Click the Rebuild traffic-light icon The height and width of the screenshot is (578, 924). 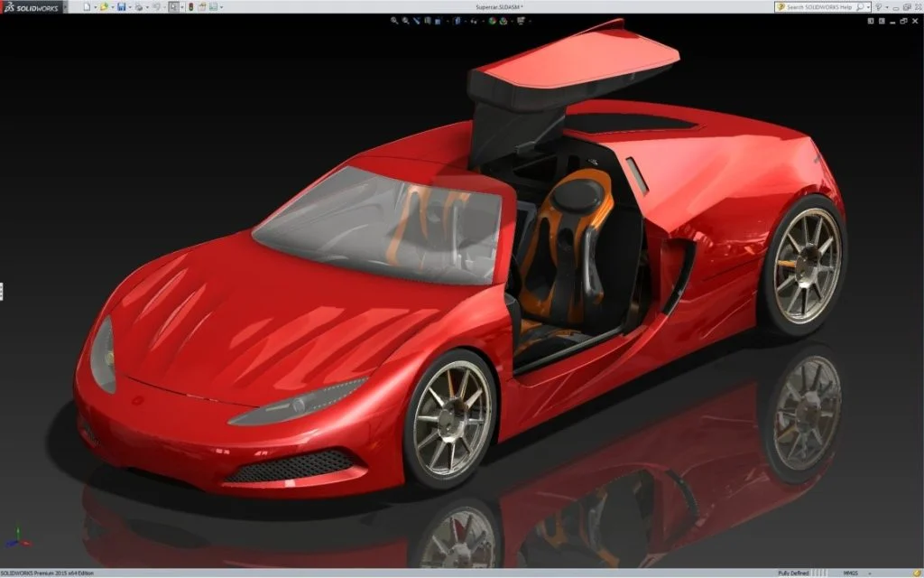pos(191,6)
